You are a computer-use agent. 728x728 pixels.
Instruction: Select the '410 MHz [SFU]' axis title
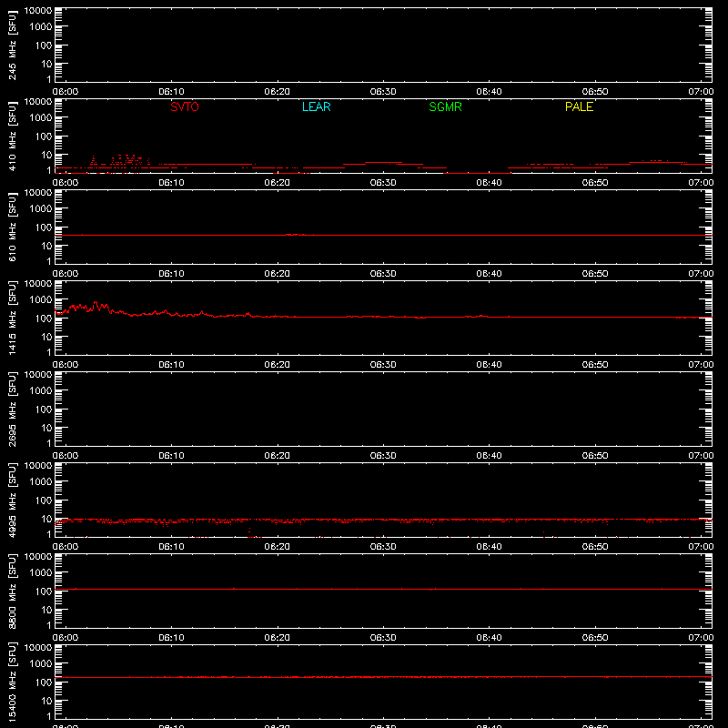coord(12,136)
